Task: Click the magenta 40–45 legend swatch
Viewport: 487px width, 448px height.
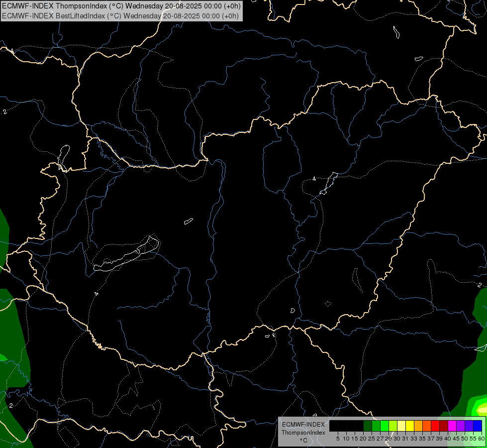Action: pyautogui.click(x=452, y=426)
